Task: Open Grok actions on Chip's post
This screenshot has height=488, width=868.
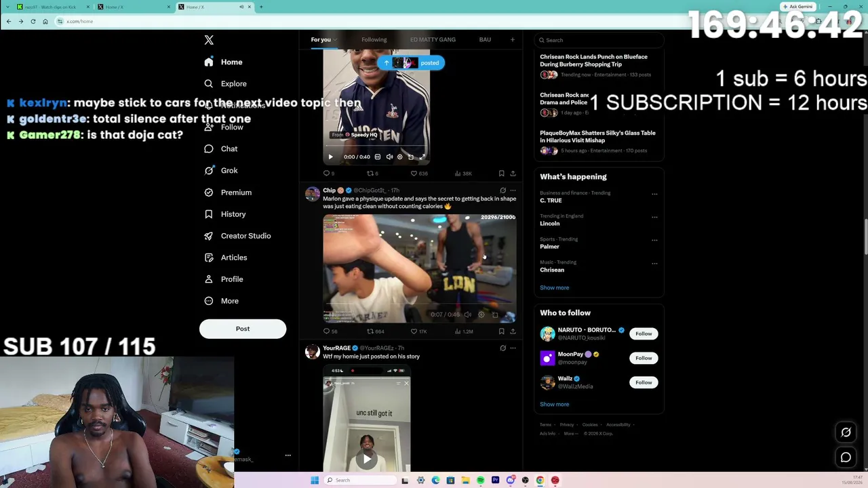Action: click(502, 190)
